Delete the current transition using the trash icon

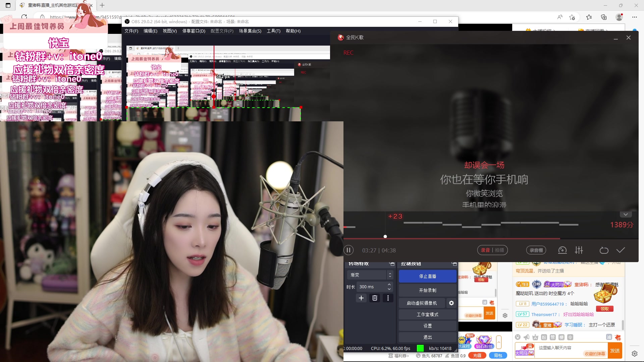[375, 298]
